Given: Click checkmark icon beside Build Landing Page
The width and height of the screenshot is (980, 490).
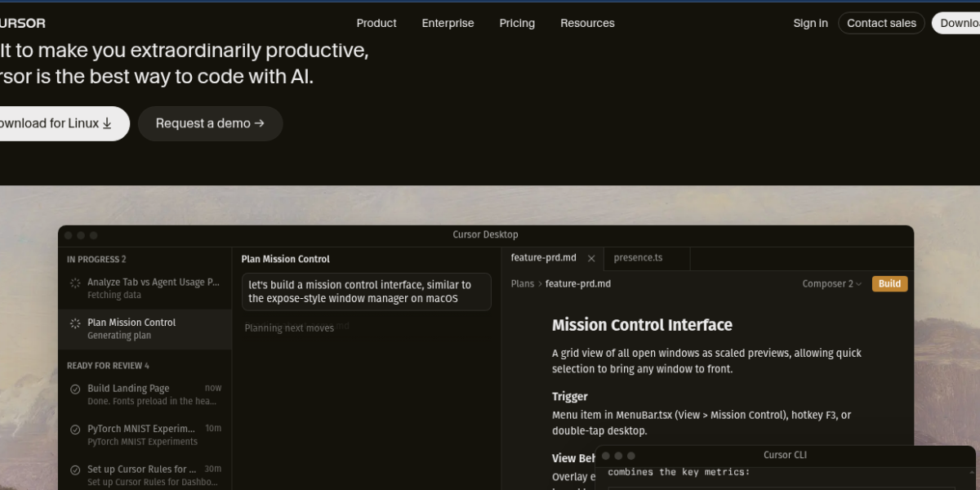Looking at the screenshot, I should point(75,389).
